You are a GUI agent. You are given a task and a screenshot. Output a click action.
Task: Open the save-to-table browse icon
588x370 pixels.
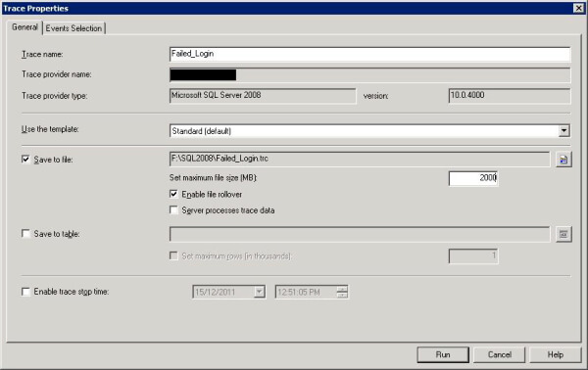tap(563, 235)
